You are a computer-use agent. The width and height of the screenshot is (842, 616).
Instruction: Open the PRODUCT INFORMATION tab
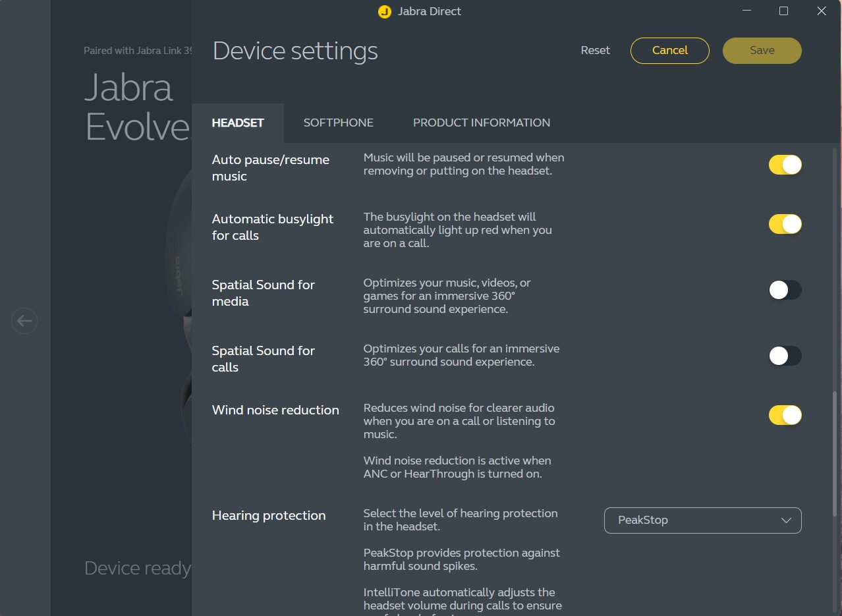[x=481, y=123]
